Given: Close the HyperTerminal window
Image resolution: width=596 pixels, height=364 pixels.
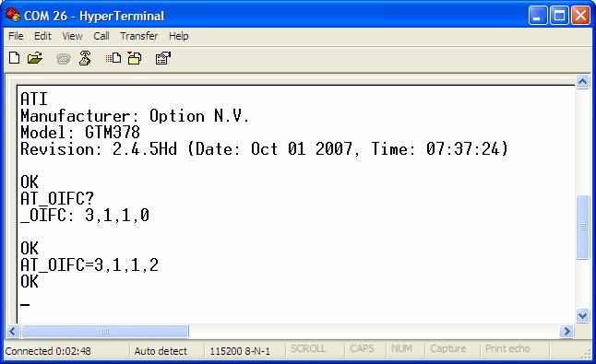Looking at the screenshot, I should click(581, 16).
